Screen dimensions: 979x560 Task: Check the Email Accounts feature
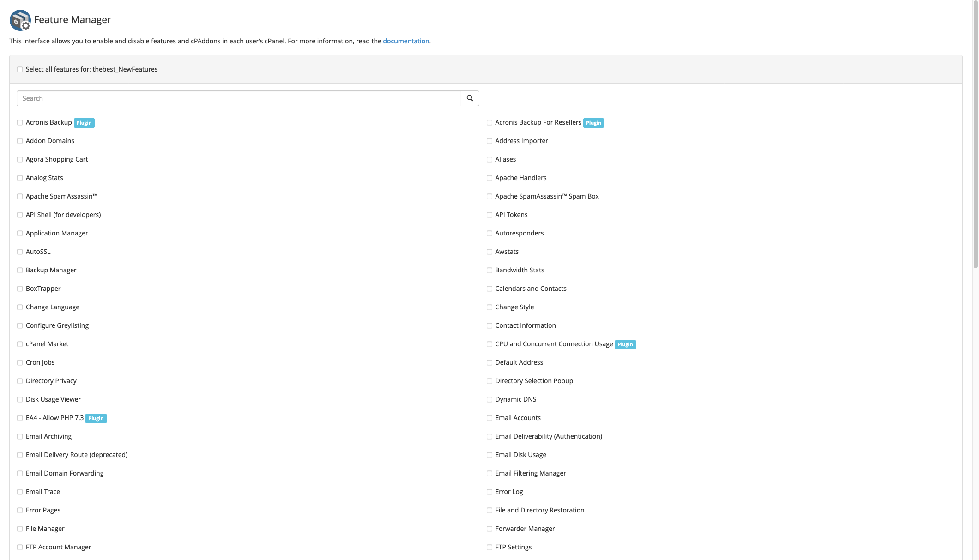pos(489,418)
